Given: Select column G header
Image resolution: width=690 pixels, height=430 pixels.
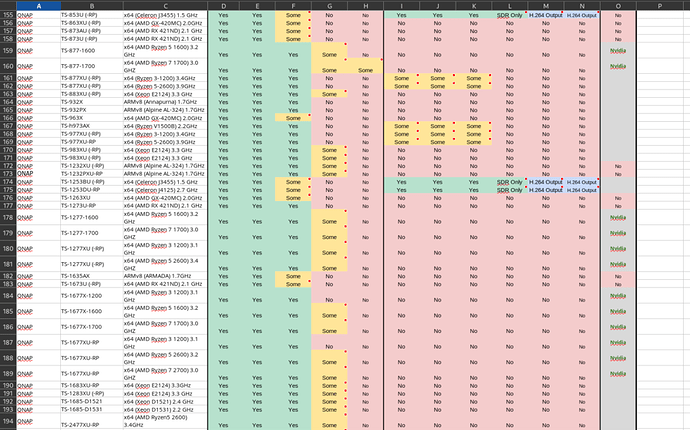Looking at the screenshot, I should 329,6.
